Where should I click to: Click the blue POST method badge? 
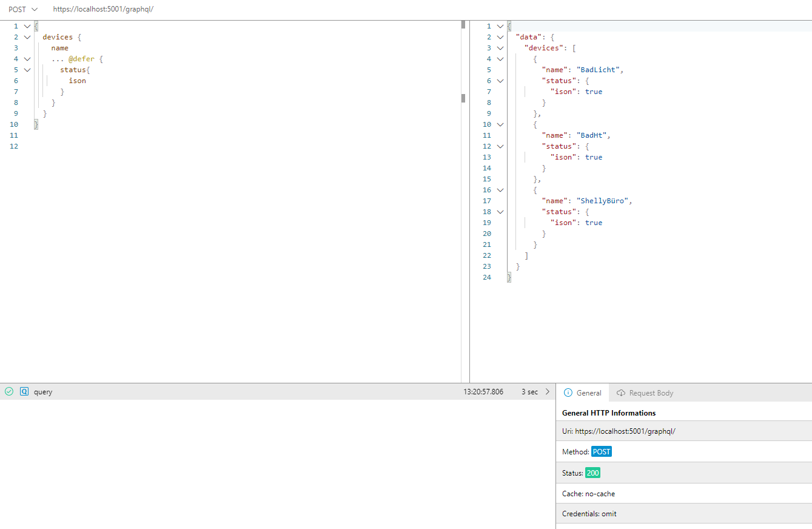point(602,451)
